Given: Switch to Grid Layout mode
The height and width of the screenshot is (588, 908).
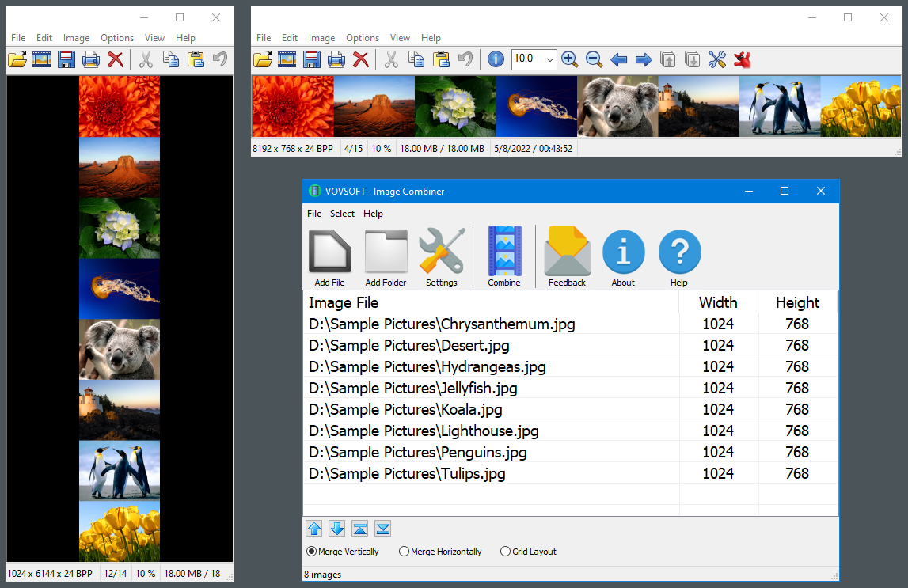Looking at the screenshot, I should [505, 552].
